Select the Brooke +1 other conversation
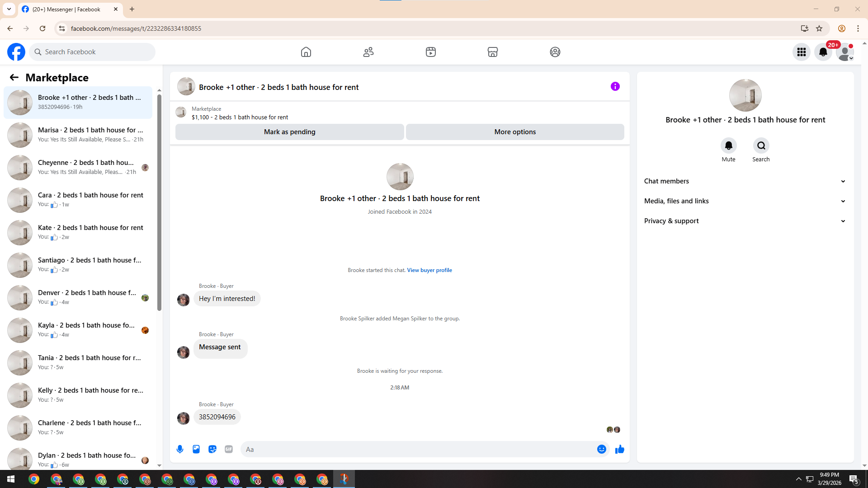 tap(78, 103)
